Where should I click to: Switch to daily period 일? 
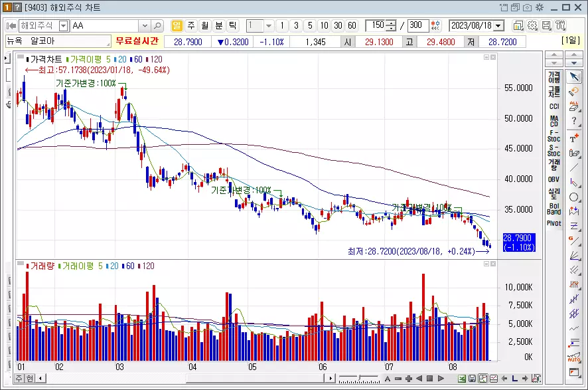pyautogui.click(x=177, y=25)
